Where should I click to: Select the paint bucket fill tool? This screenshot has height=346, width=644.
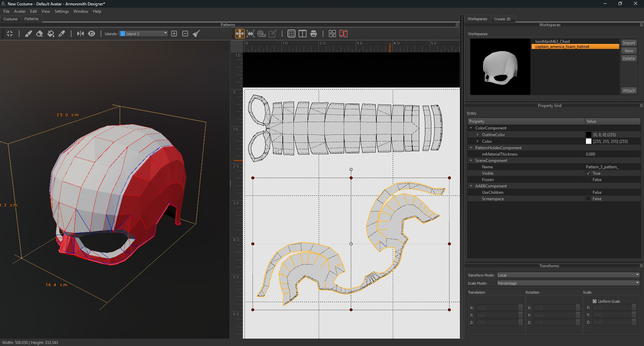click(51, 34)
